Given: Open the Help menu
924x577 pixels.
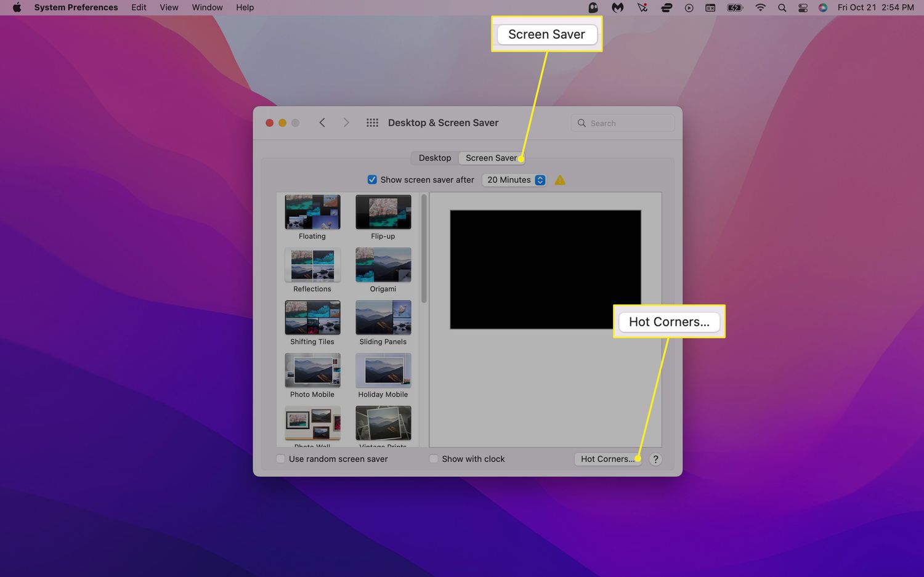Looking at the screenshot, I should [245, 7].
